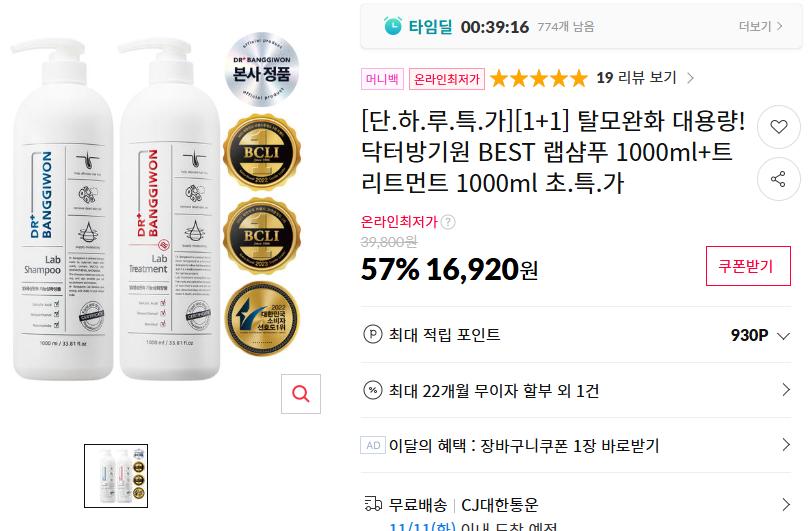Open image zoom with magnifier icon
The height and width of the screenshot is (531, 810).
pyautogui.click(x=301, y=394)
